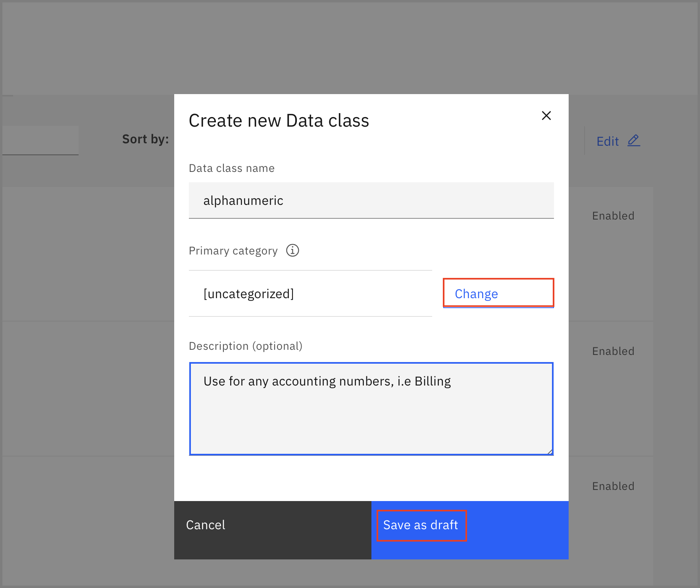Toggle the first Enabled status
This screenshot has width=700, height=588.
click(x=613, y=216)
